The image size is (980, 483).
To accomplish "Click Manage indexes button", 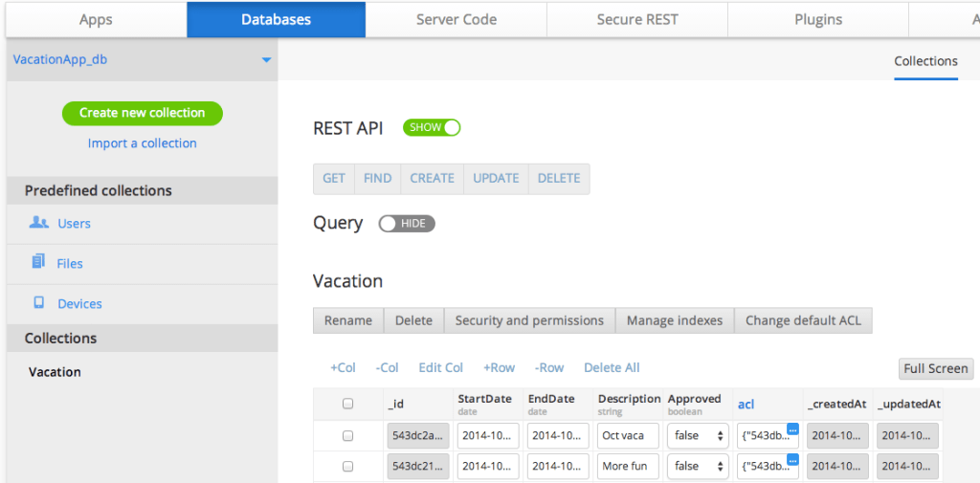I will point(675,320).
